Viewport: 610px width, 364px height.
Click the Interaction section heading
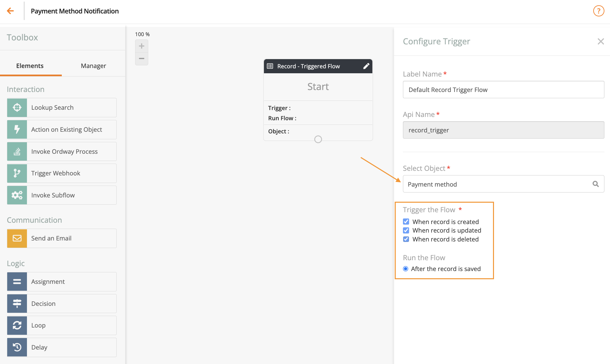point(26,89)
